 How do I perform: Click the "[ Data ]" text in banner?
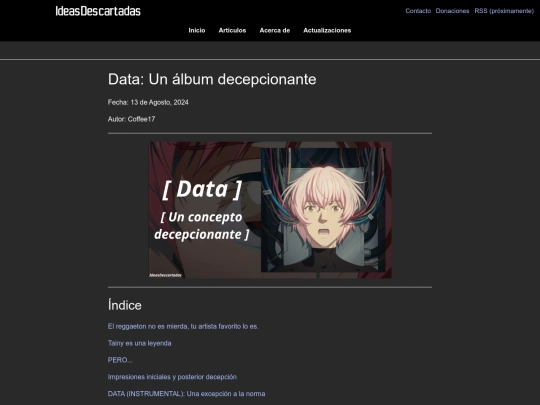coord(202,189)
